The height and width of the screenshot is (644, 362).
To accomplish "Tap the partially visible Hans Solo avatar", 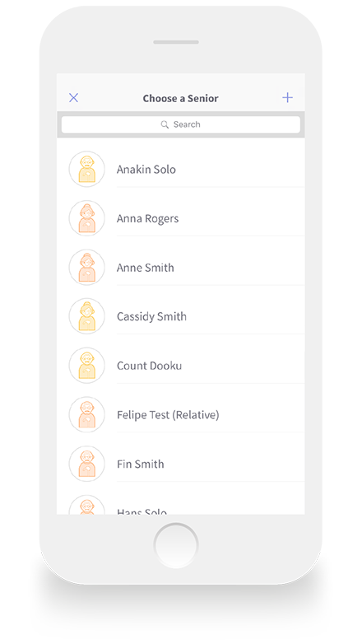I will coord(86,505).
